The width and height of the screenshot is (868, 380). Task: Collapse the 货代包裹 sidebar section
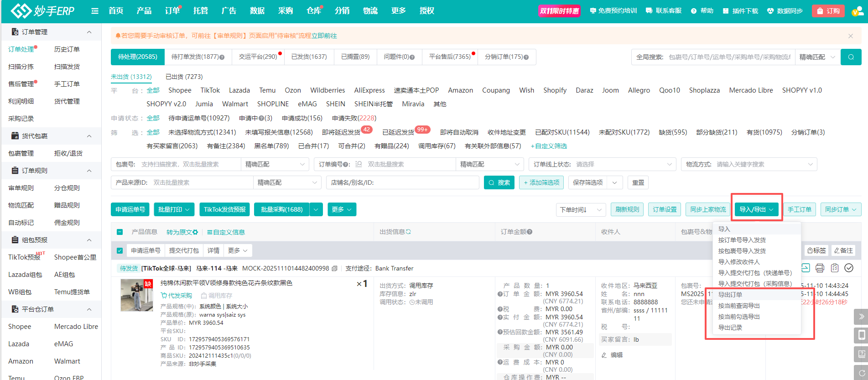(x=89, y=136)
